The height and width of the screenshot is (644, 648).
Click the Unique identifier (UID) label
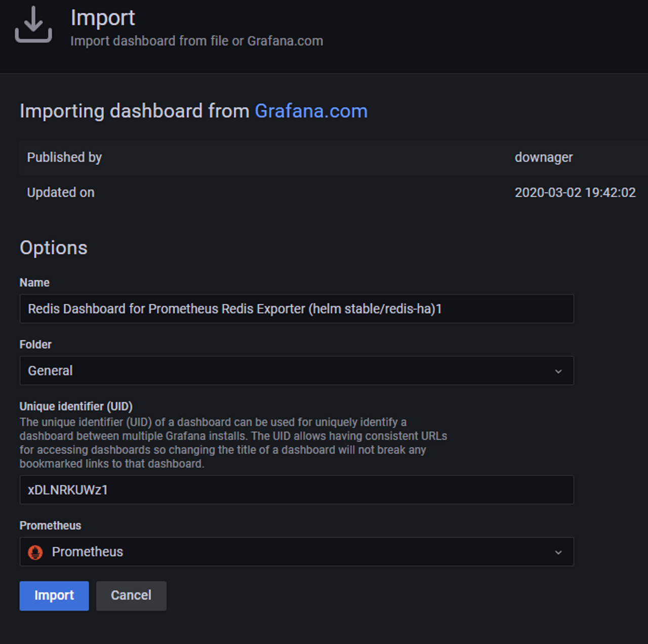tap(76, 406)
